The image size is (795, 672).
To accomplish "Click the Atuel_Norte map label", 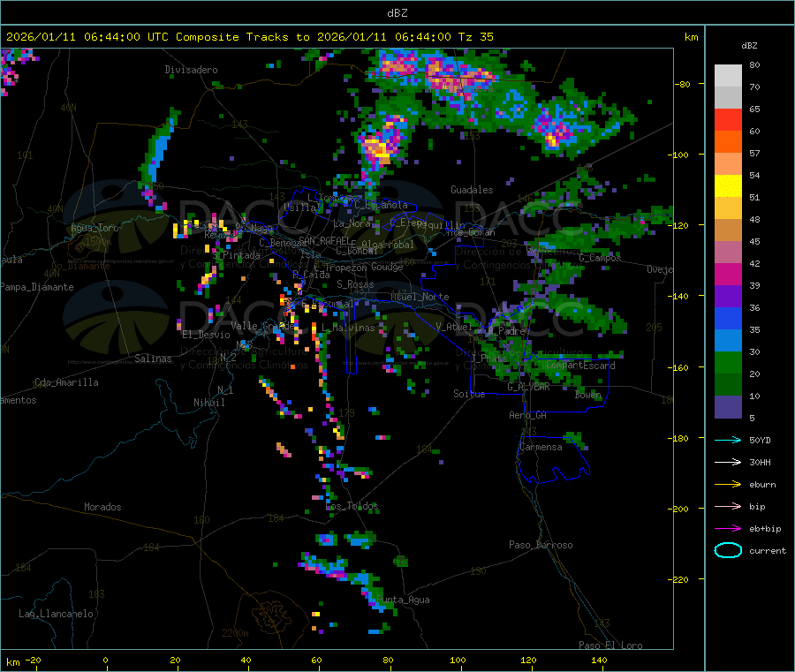I will point(420,297).
